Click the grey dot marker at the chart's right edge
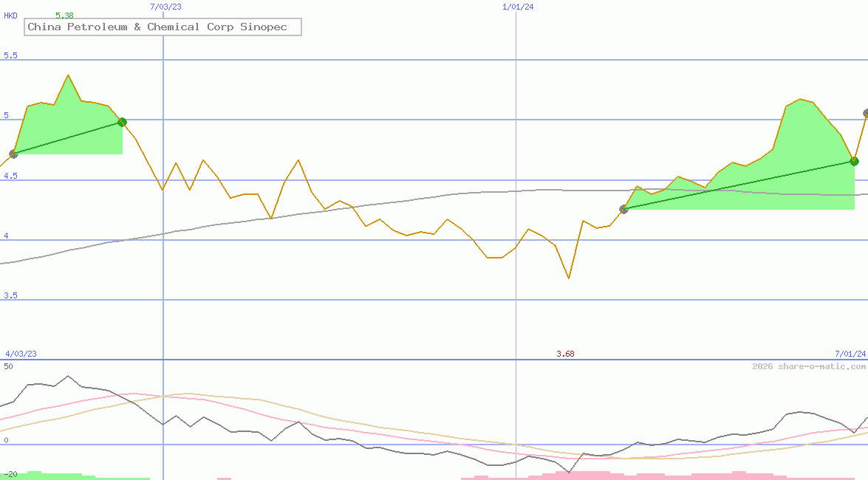This screenshot has height=480, width=868. pos(864,114)
